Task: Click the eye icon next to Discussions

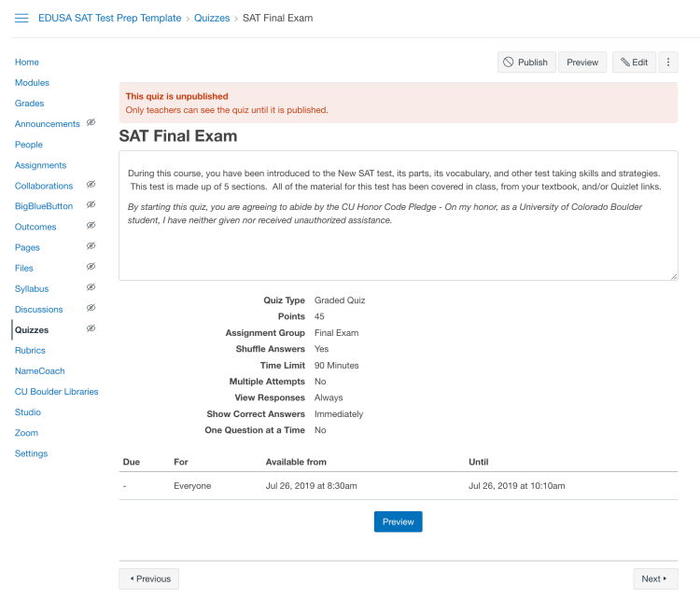Action: pyautogui.click(x=91, y=308)
